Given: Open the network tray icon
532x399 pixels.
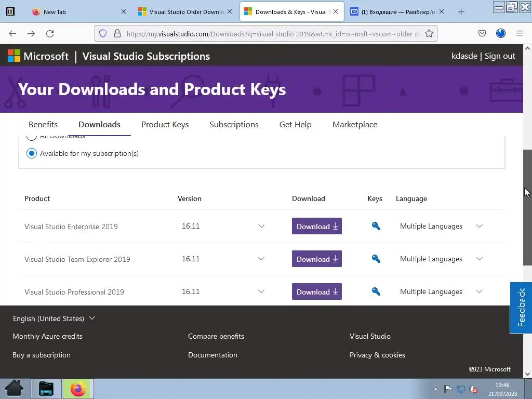Looking at the screenshot, I should tap(461, 389).
